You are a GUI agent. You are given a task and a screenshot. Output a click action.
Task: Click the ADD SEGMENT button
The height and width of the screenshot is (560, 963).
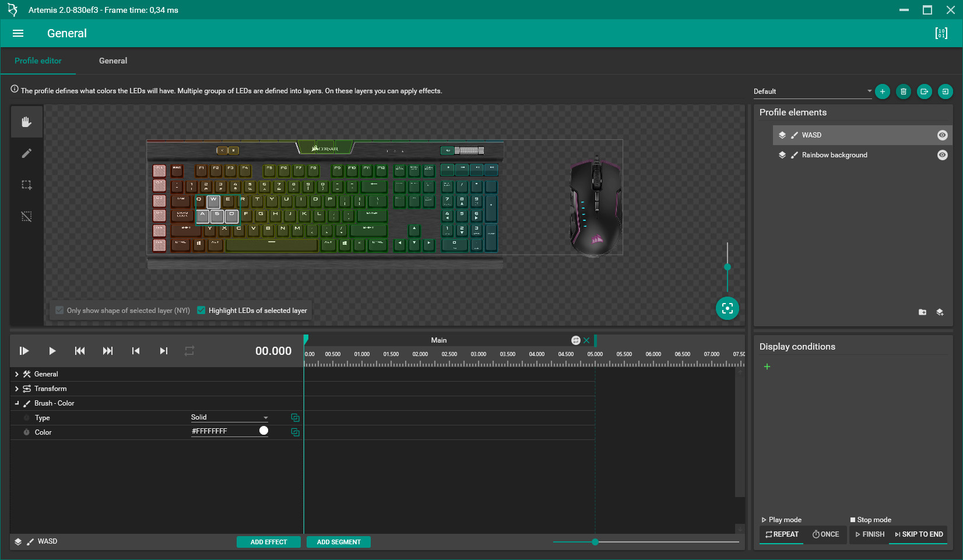click(339, 542)
